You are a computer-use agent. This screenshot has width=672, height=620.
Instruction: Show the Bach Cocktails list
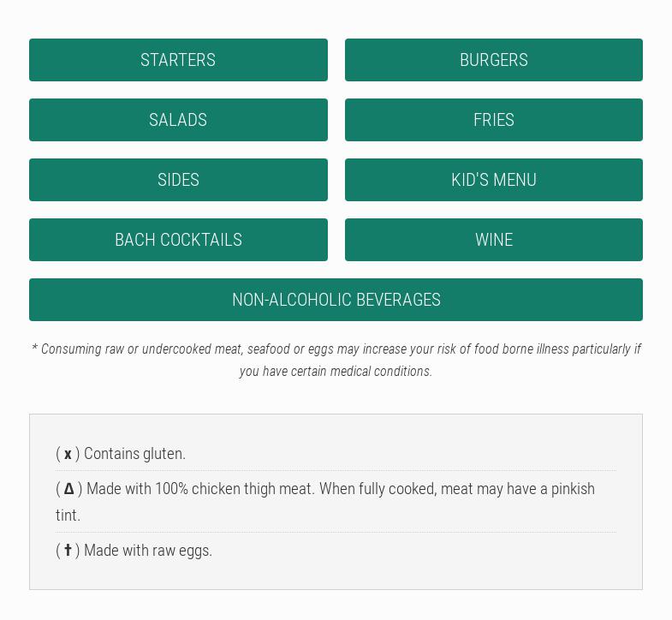178,240
